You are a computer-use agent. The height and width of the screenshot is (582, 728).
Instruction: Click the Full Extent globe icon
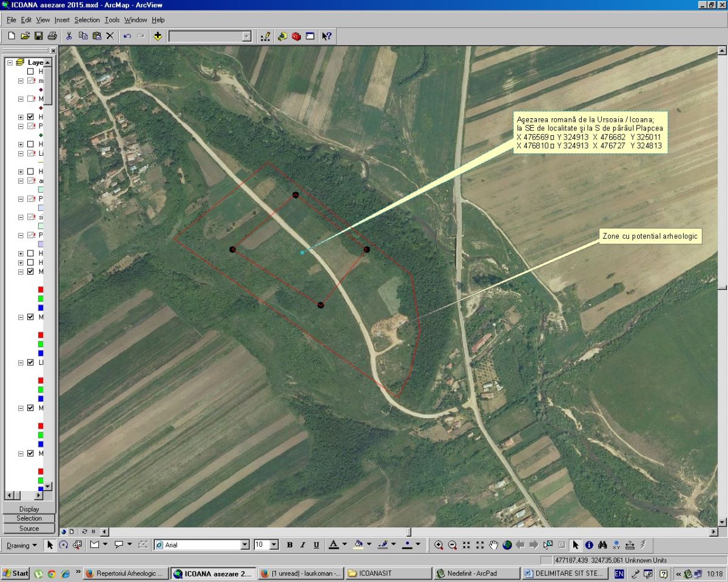click(x=507, y=545)
